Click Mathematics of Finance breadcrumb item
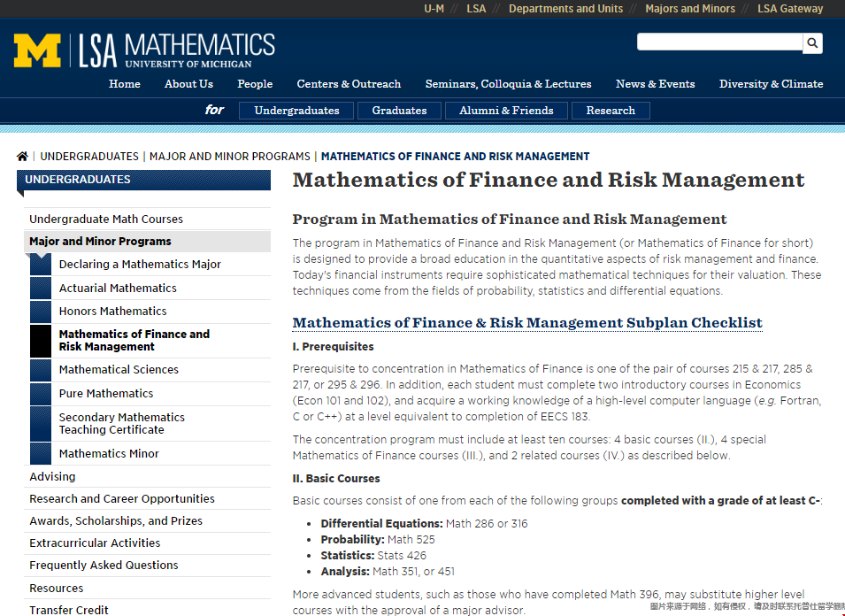Screen dimensions: 845x616 (x=456, y=157)
